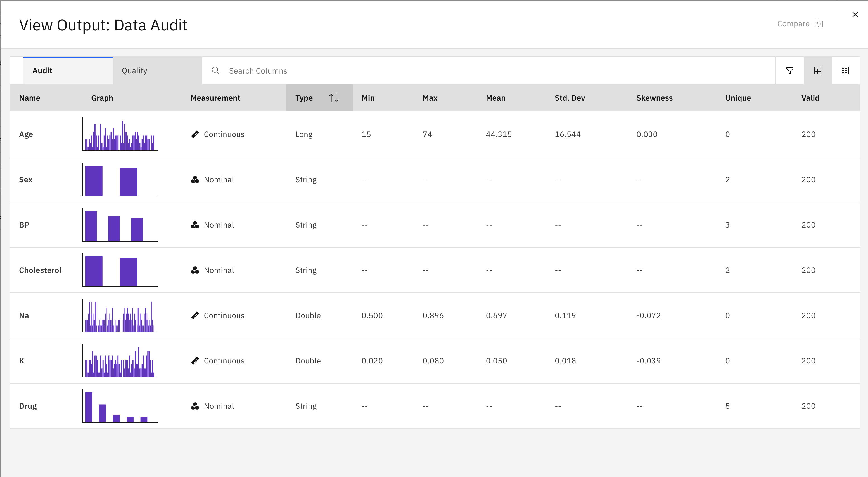Viewport: 868px width, 477px height.
Task: Click the Skewness column header
Action: [654, 98]
